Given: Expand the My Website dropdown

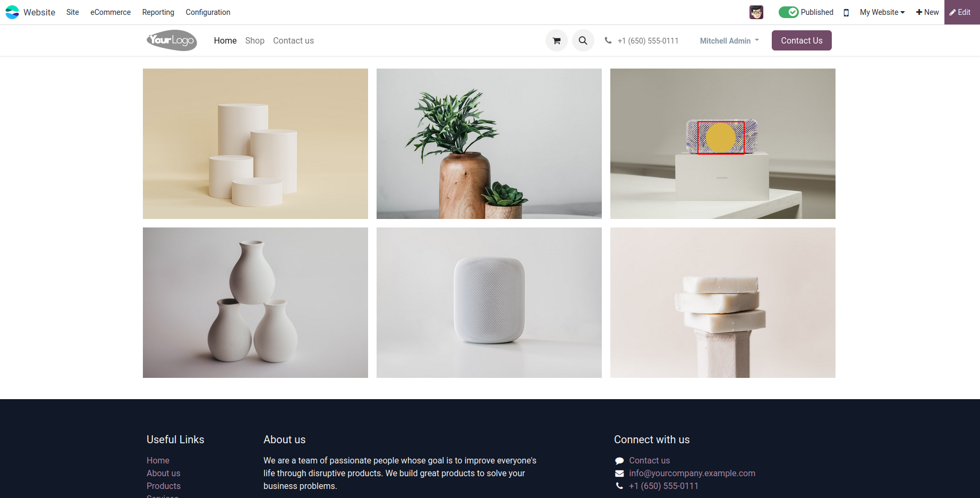Looking at the screenshot, I should point(882,12).
